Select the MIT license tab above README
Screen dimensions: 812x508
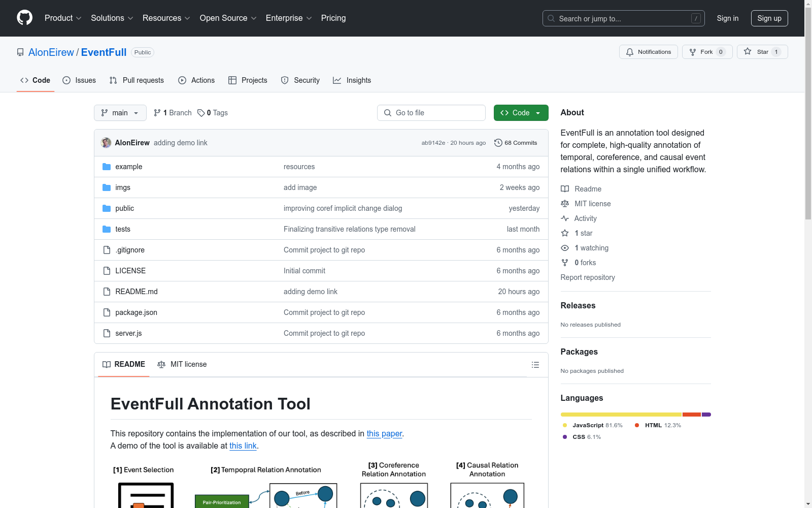click(182, 364)
